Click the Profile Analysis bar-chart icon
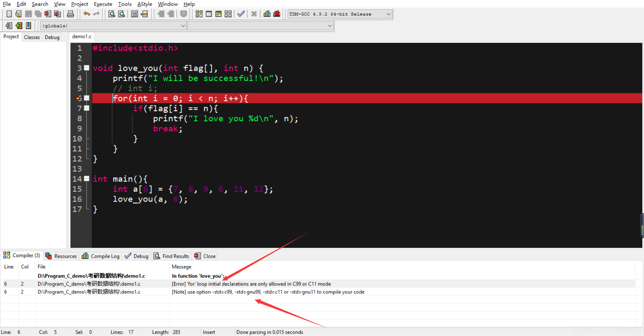This screenshot has height=336, width=644. pyautogui.click(x=267, y=14)
